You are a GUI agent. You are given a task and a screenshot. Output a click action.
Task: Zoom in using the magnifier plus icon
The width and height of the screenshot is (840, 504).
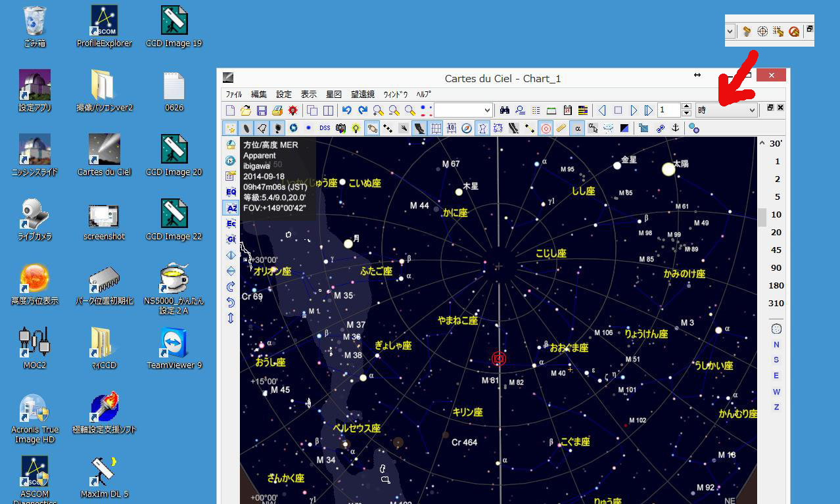point(379,110)
